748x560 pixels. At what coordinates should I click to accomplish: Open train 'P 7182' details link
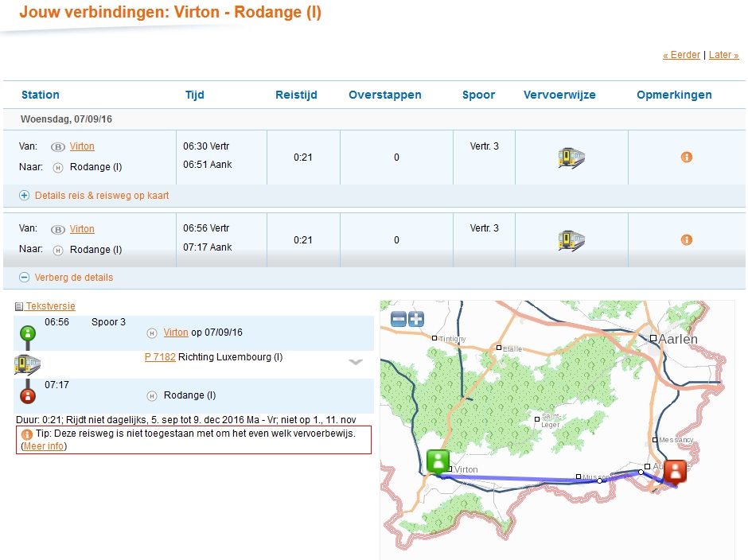(160, 357)
